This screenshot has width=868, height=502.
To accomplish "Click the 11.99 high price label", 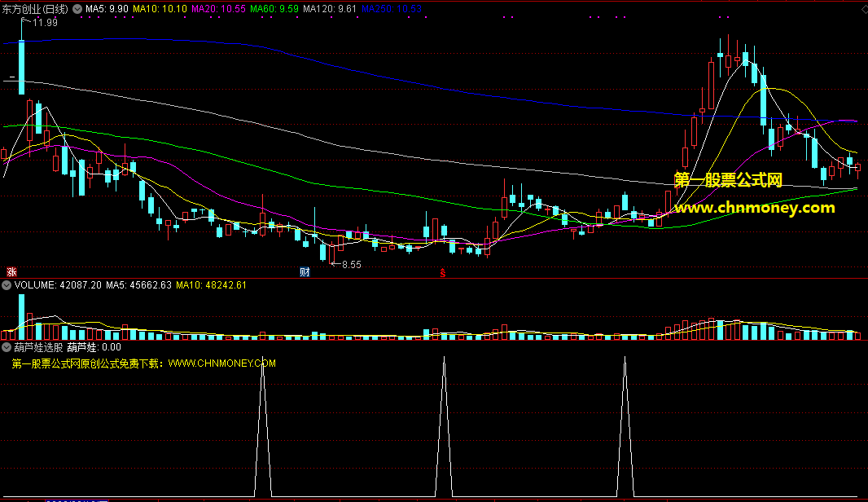I will click(x=45, y=23).
